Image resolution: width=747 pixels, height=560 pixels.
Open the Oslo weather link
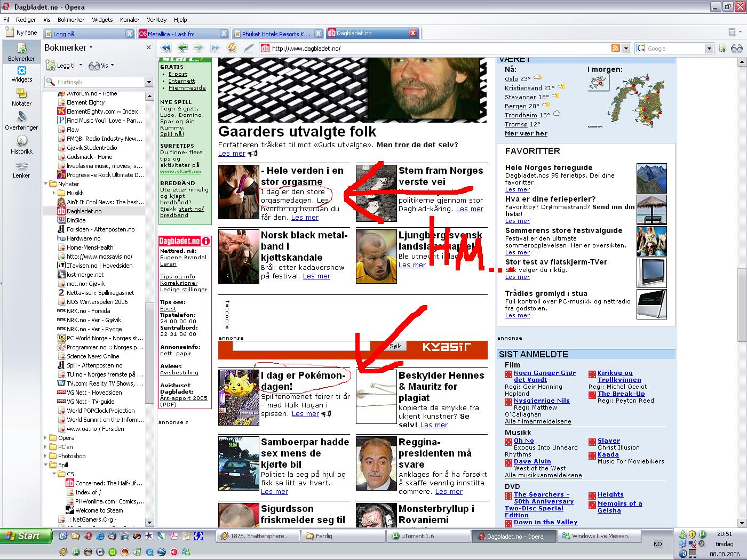point(511,79)
